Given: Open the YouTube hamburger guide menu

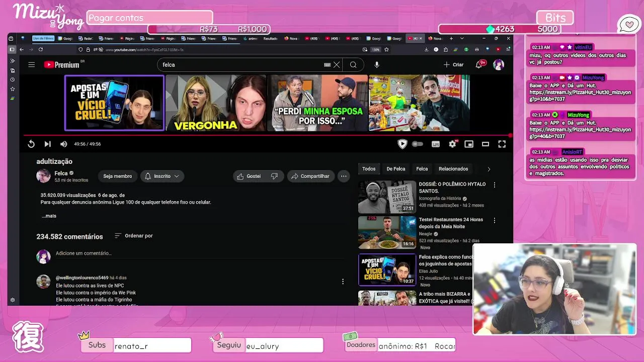Looking at the screenshot, I should (x=31, y=64).
